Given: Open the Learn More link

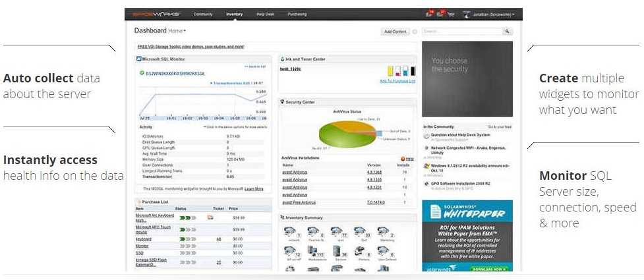Looking at the screenshot, I should pos(254,189).
